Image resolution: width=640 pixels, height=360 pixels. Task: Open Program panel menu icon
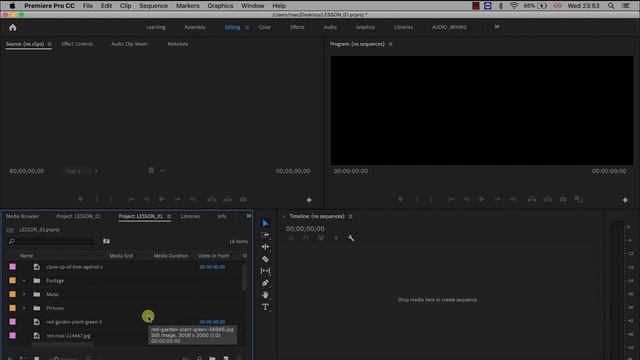pyautogui.click(x=391, y=44)
